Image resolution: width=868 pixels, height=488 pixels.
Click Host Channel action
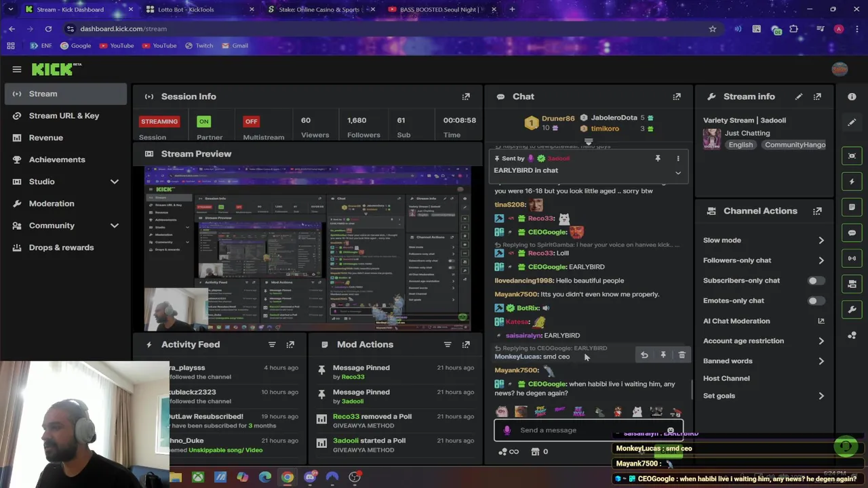click(x=726, y=378)
